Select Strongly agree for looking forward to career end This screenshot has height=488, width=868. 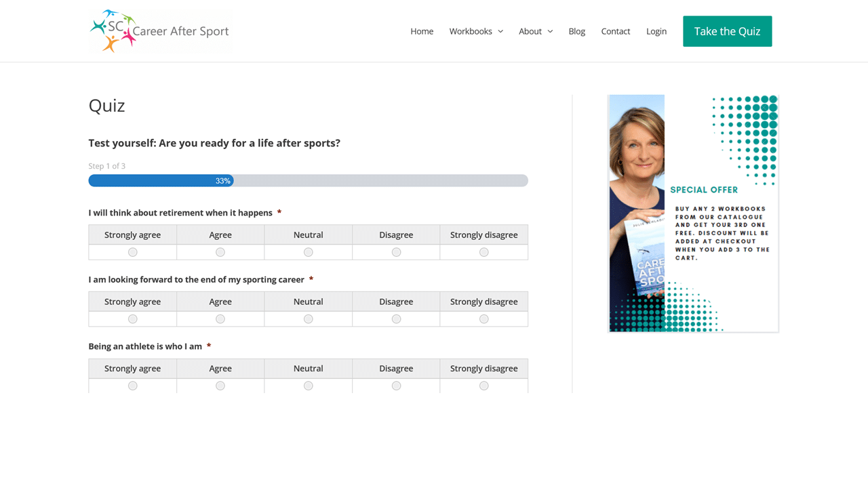[x=133, y=319]
